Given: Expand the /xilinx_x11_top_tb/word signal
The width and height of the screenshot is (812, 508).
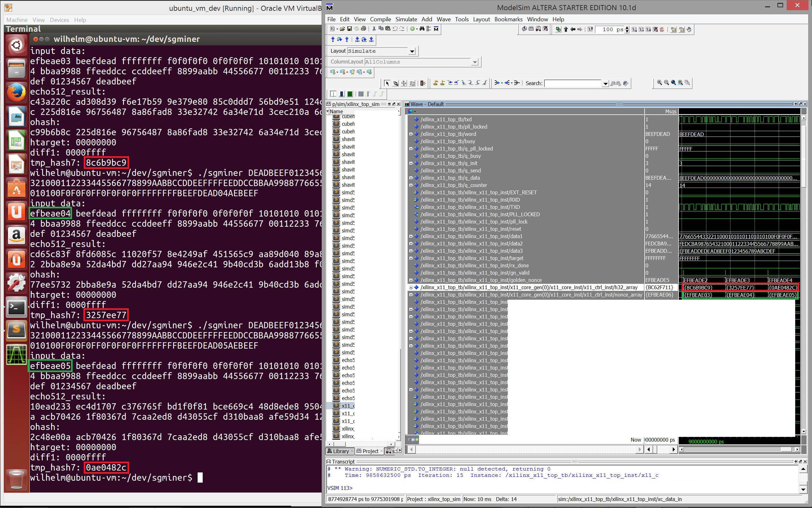Looking at the screenshot, I should pyautogui.click(x=411, y=134).
